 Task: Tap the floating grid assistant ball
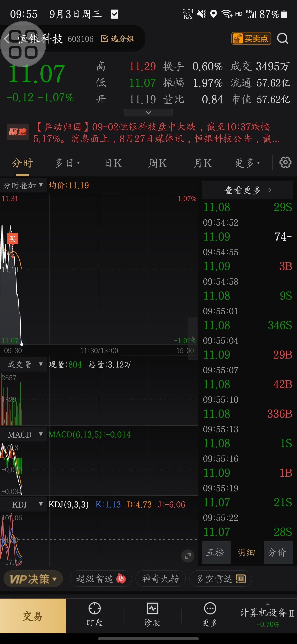23,44
